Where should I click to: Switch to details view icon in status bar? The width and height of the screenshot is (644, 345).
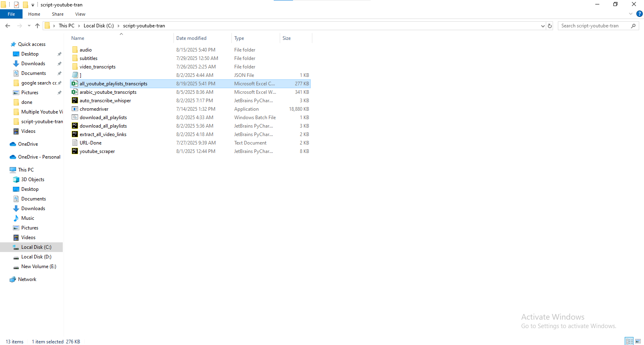[x=629, y=341]
